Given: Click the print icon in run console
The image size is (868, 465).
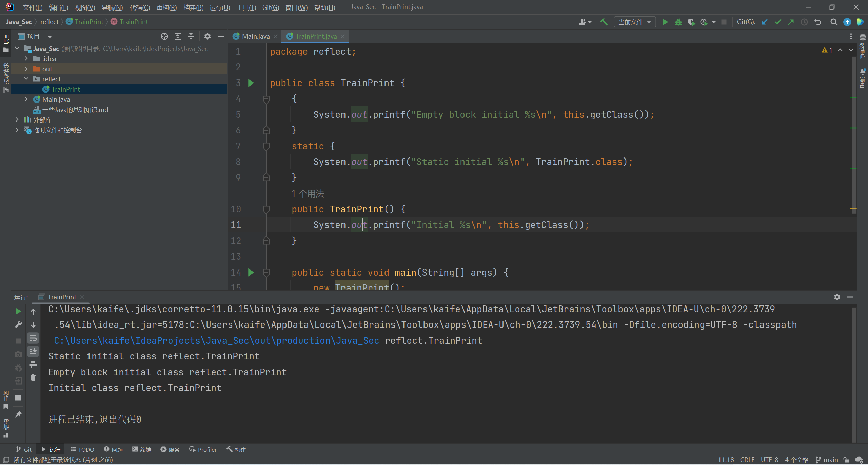Looking at the screenshot, I should click(x=33, y=365).
